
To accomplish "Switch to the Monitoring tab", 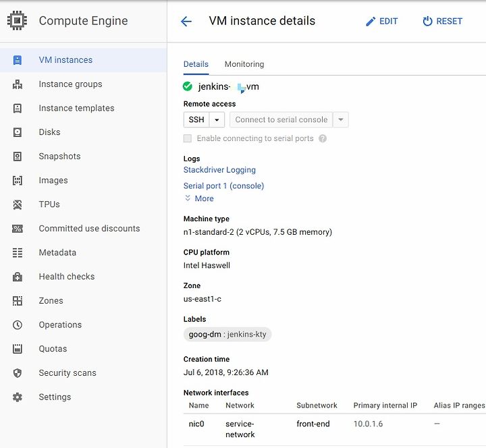I will (x=244, y=64).
